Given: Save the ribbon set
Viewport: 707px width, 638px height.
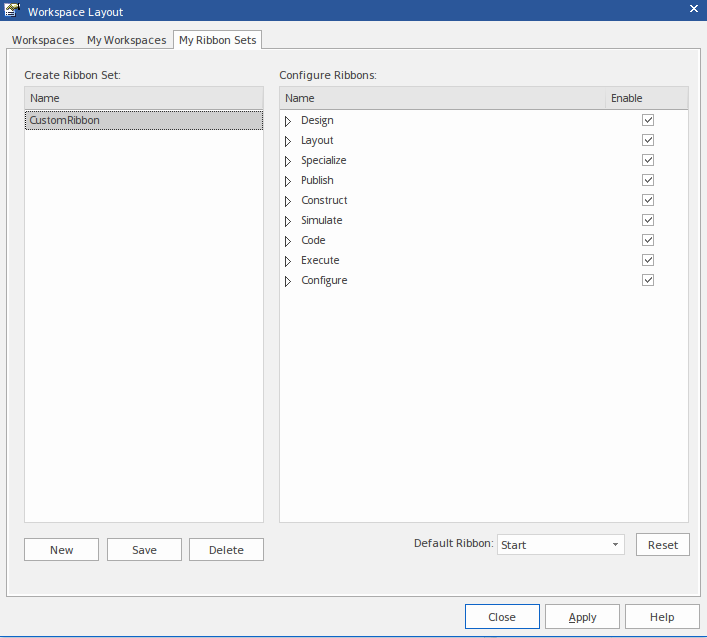Looking at the screenshot, I should point(144,550).
